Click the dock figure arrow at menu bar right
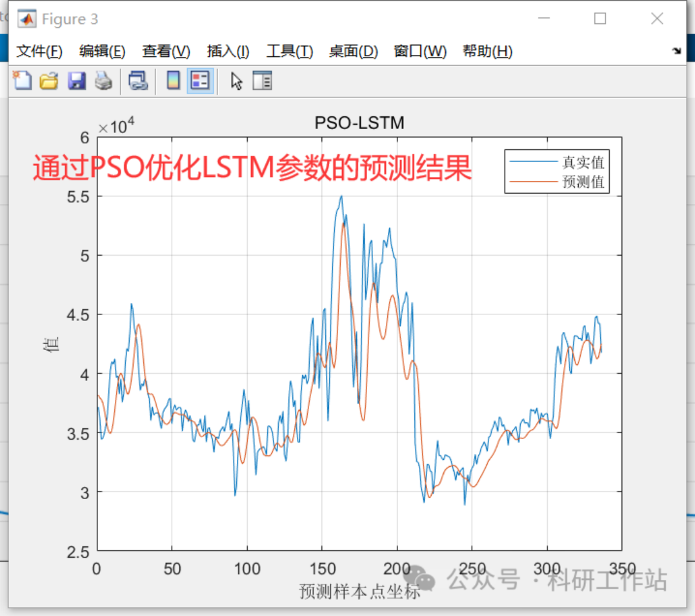The width and height of the screenshot is (695, 616). (676, 50)
